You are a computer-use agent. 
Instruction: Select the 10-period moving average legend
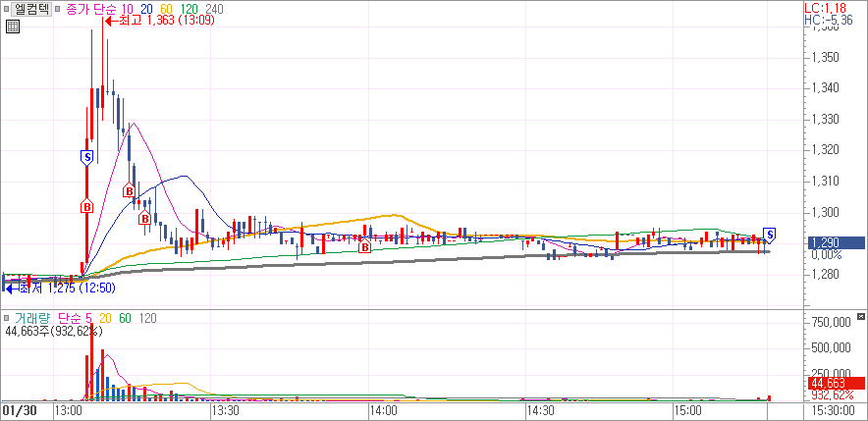(127, 9)
